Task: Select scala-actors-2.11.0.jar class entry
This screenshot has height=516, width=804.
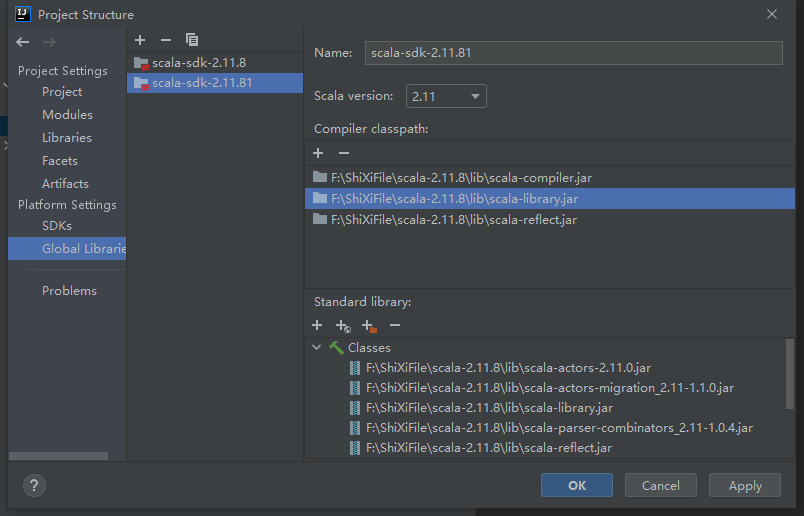Action: tap(508, 368)
